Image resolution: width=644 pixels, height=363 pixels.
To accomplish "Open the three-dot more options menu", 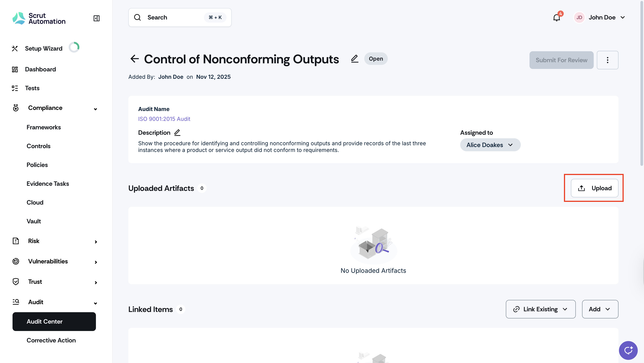I will point(608,60).
